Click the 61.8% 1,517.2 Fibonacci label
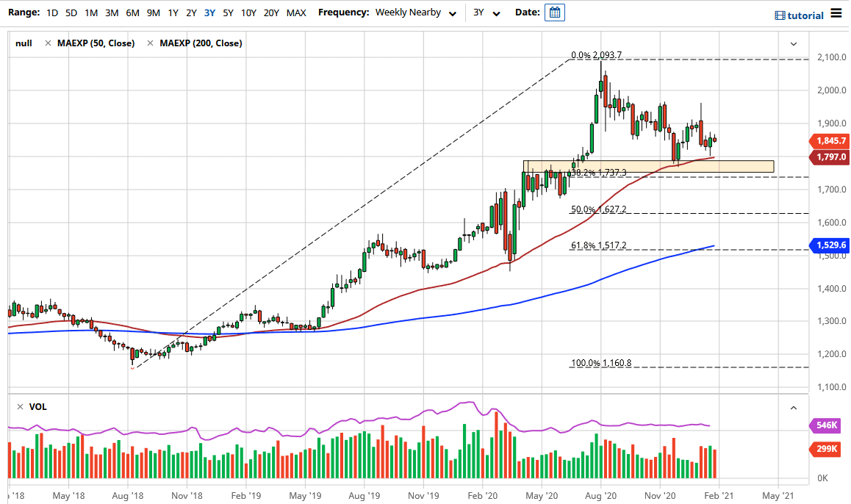 pyautogui.click(x=599, y=245)
